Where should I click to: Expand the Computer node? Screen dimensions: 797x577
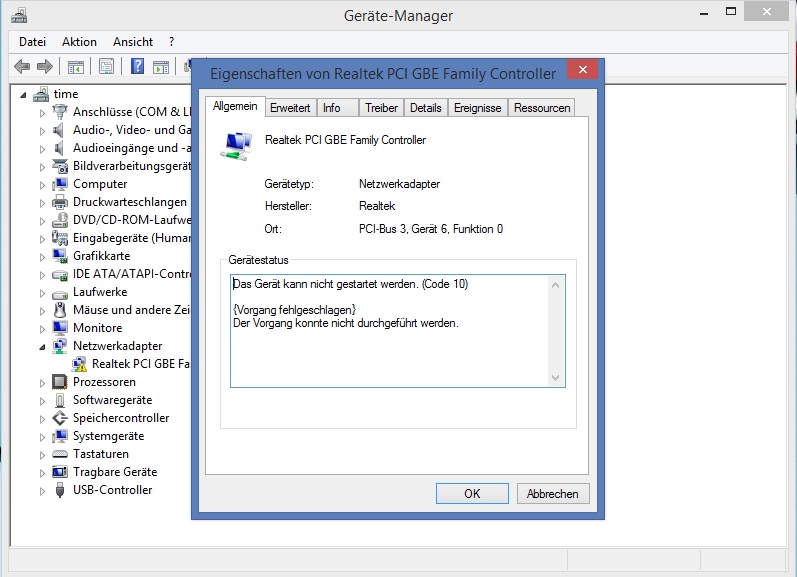pyautogui.click(x=42, y=185)
